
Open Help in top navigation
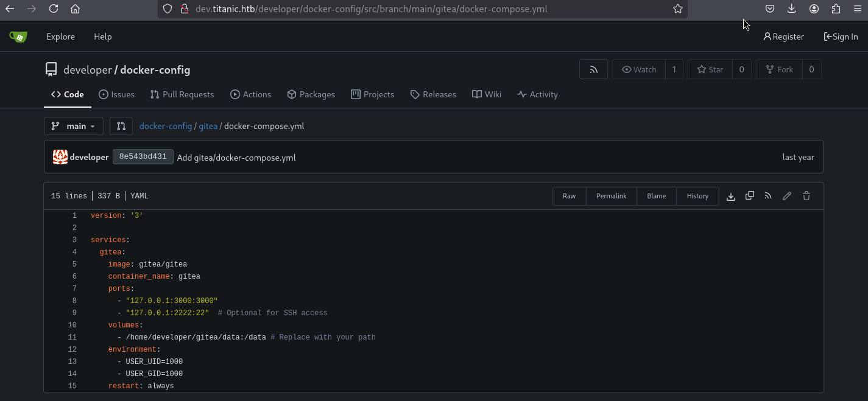click(102, 37)
